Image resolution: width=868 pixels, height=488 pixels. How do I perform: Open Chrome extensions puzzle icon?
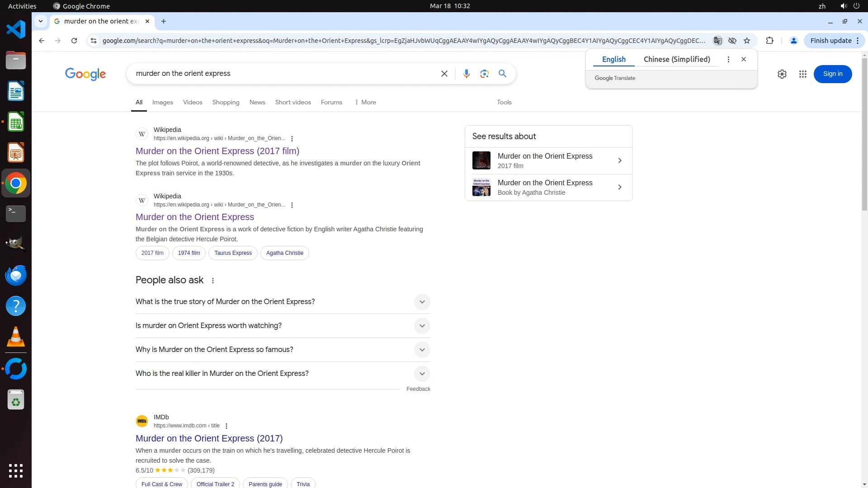point(769,41)
